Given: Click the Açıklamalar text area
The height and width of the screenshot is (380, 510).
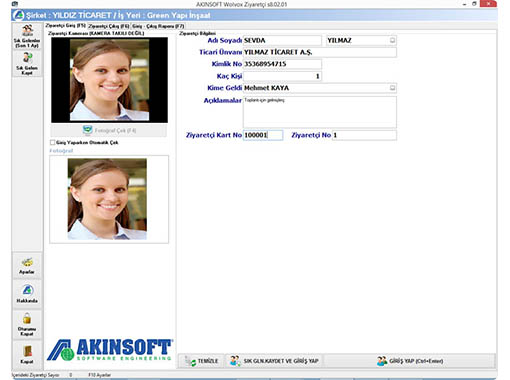Looking at the screenshot, I should pyautogui.click(x=320, y=112).
